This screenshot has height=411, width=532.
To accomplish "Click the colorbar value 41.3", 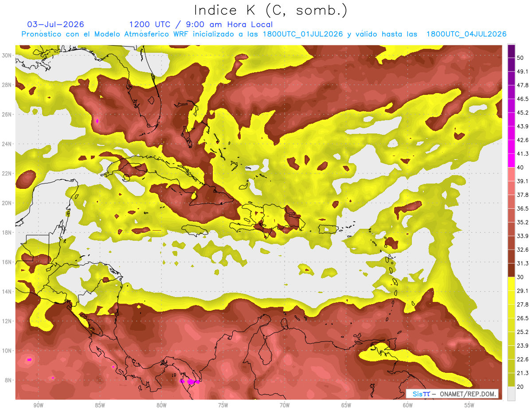I will tap(523, 154).
